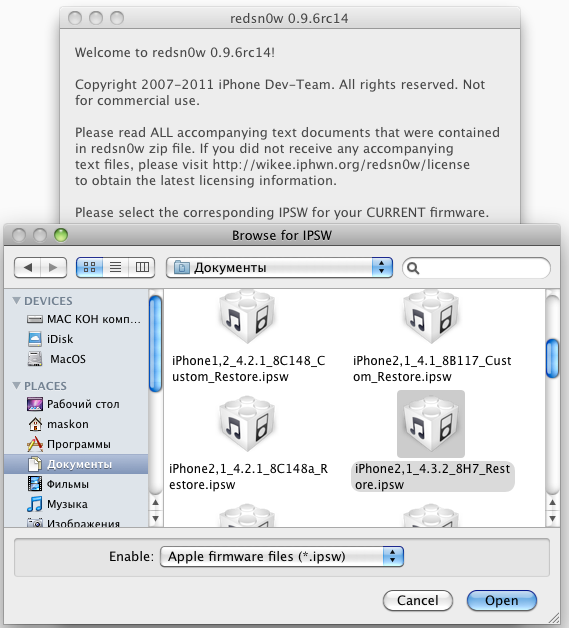The image size is (569, 628).
Task: Open the Изображения pictures folder icon
Action: 35,523
